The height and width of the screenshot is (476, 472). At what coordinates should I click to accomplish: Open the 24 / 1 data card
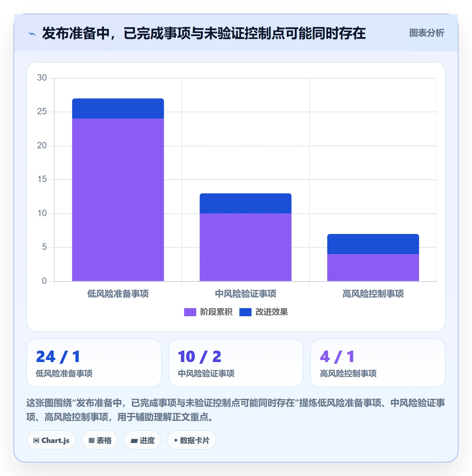(x=94, y=363)
